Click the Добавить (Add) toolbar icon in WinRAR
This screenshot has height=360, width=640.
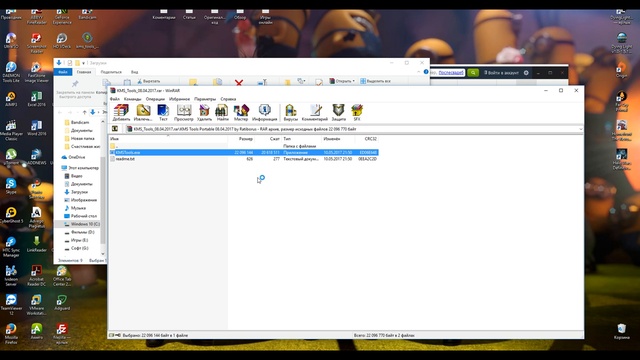121,113
